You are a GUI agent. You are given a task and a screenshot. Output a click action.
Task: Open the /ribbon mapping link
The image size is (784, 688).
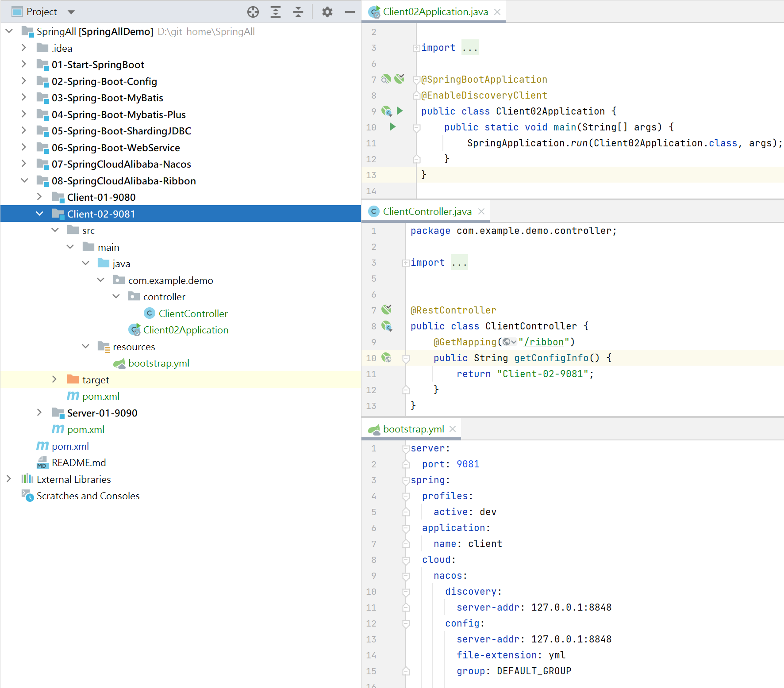(x=546, y=342)
